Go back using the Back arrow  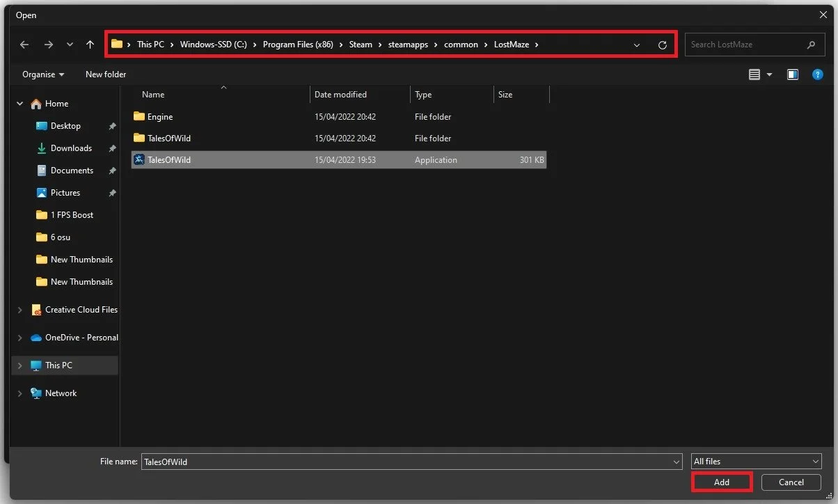(x=24, y=45)
